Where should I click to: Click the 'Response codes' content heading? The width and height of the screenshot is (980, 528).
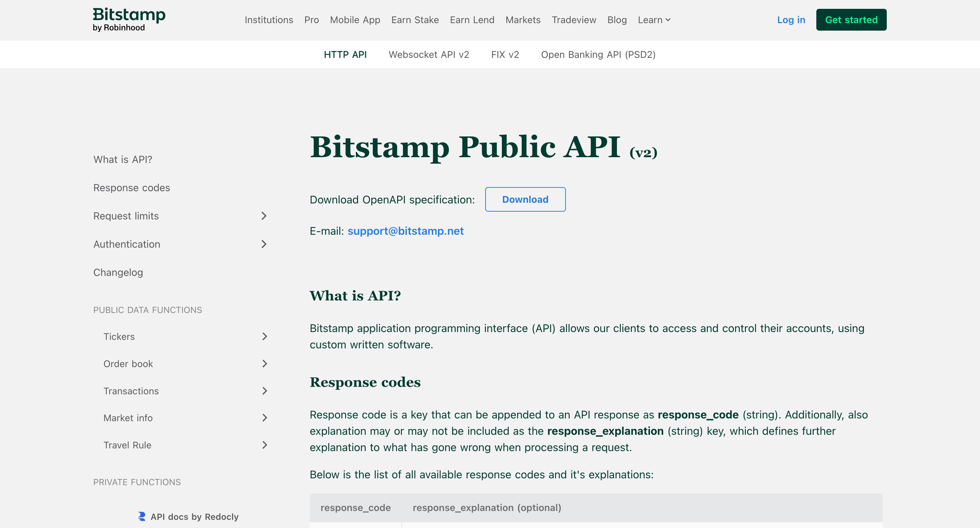pyautogui.click(x=365, y=382)
